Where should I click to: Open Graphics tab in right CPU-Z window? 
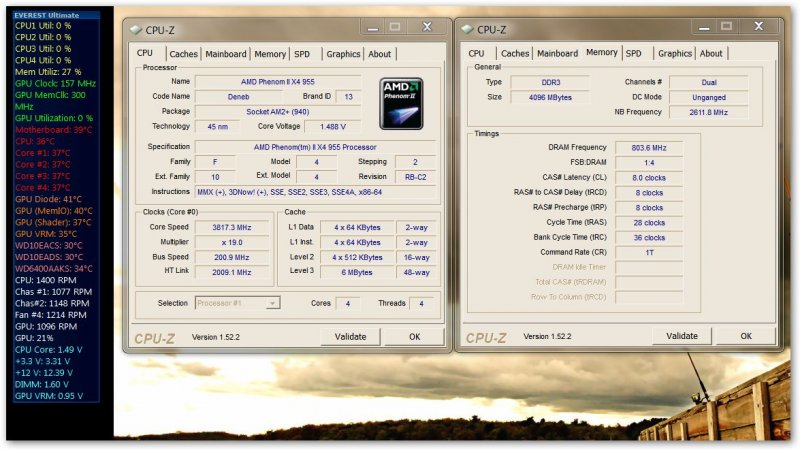coord(674,54)
